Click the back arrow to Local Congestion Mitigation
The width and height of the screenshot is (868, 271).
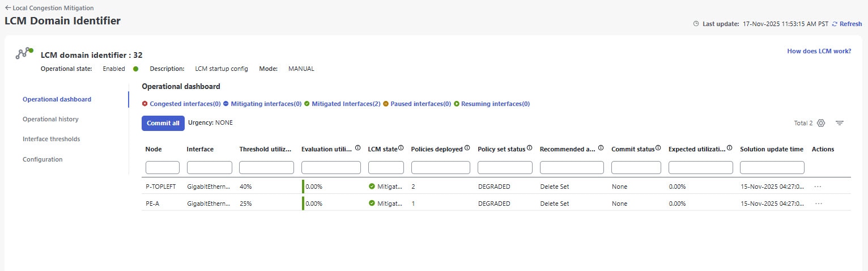(x=8, y=8)
